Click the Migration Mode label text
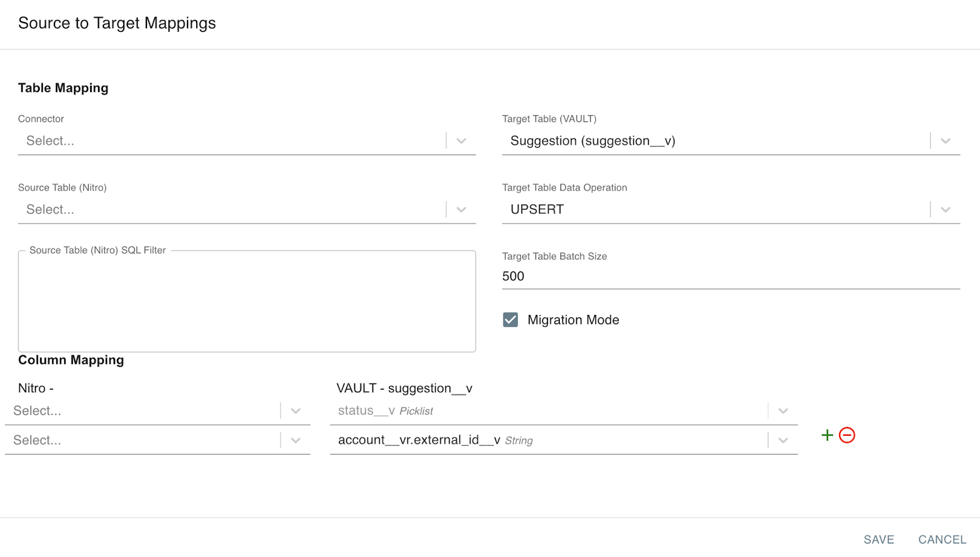Image resolution: width=980 pixels, height=557 pixels. [x=573, y=320]
